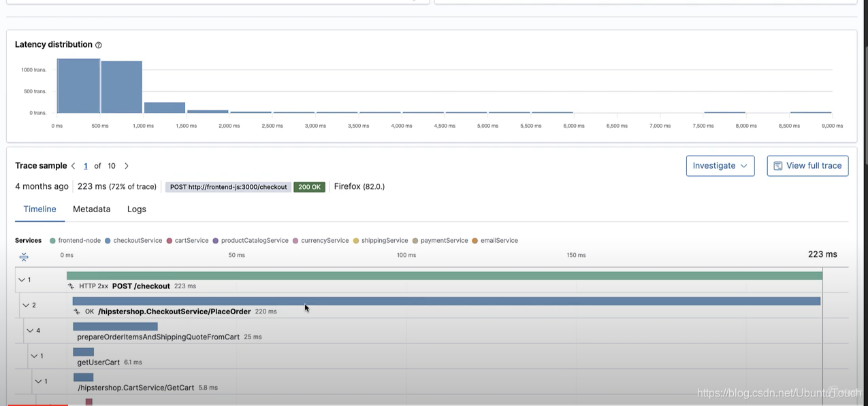
Task: Collapse the POST /checkout row chevron
Action: 22,280
